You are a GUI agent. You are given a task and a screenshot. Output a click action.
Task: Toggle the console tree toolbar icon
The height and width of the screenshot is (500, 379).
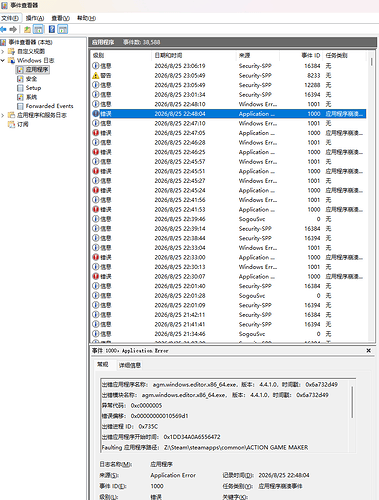tap(38, 29)
